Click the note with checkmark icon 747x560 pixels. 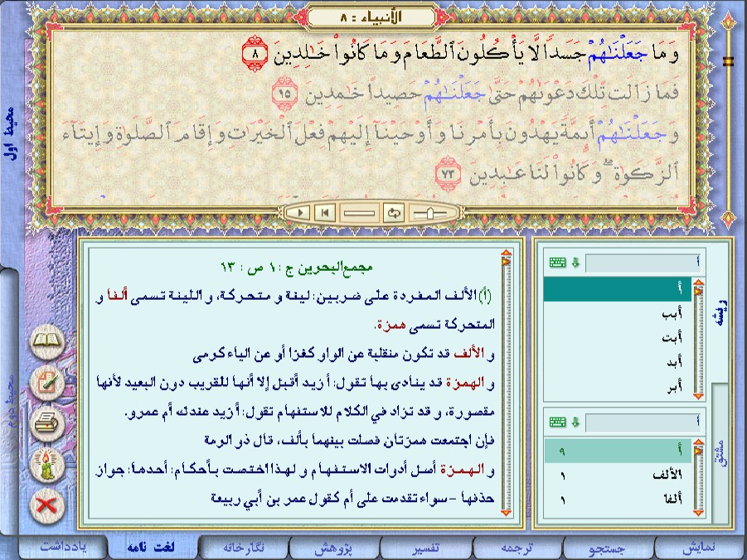click(47, 383)
